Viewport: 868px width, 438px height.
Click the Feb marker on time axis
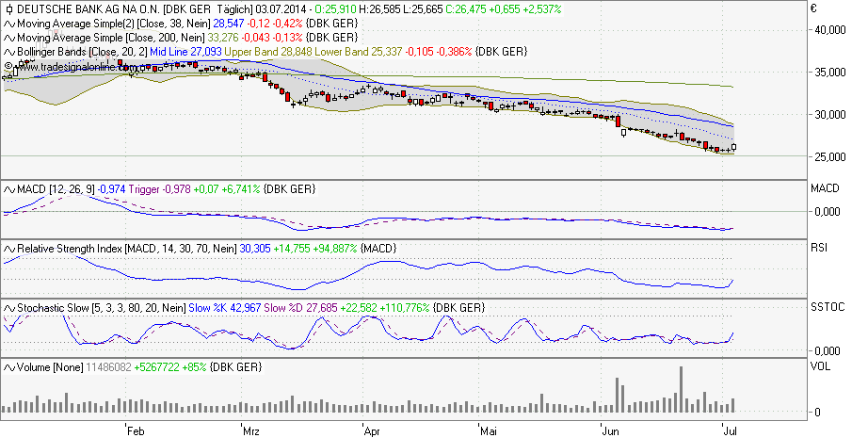(x=136, y=430)
